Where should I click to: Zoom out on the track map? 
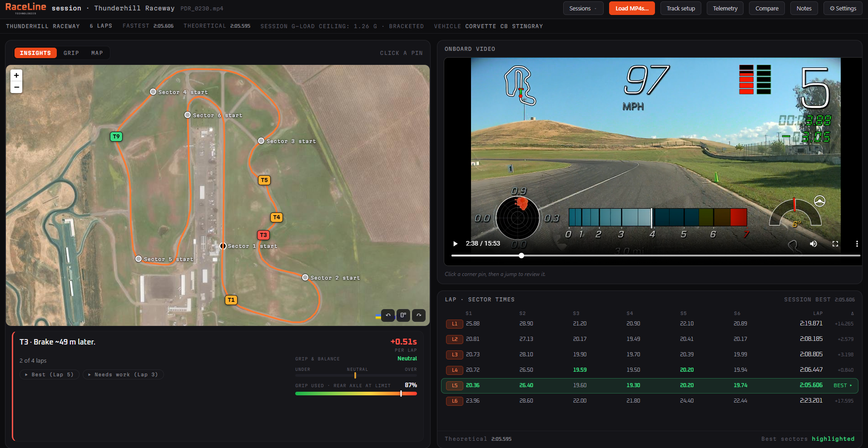click(x=16, y=87)
